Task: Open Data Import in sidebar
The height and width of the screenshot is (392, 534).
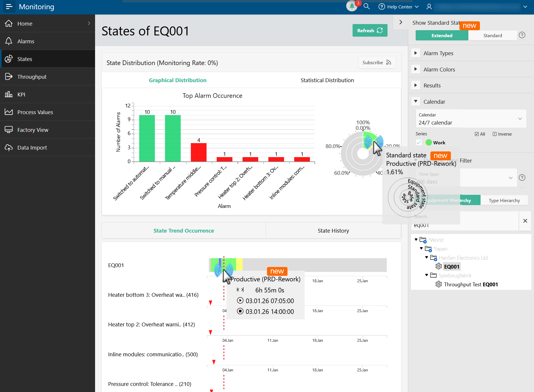Action: point(32,148)
